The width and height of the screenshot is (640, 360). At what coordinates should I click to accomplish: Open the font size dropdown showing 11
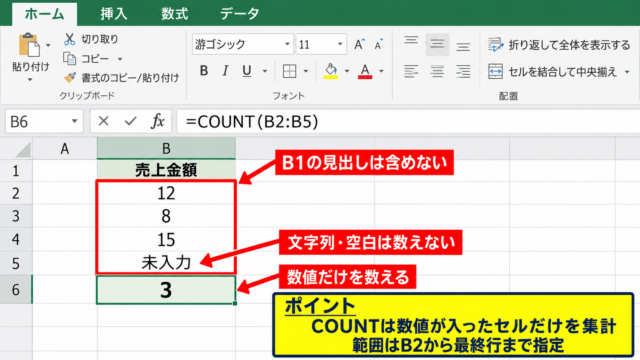pyautogui.click(x=340, y=44)
